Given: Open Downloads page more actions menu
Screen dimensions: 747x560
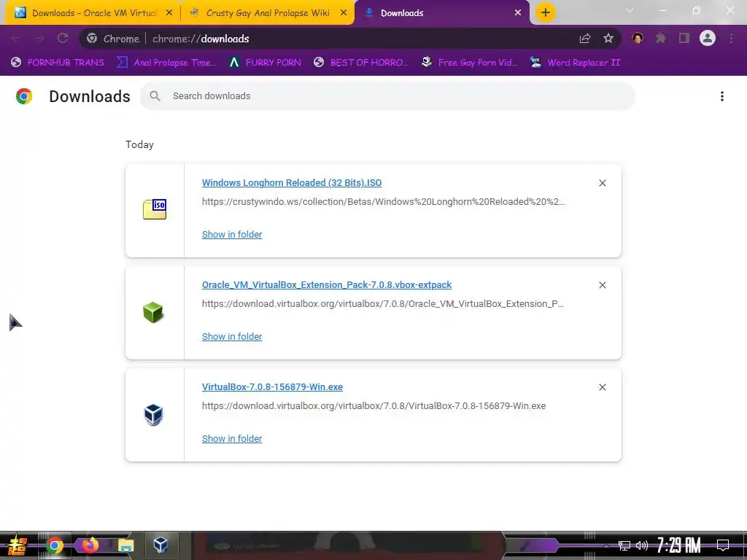Looking at the screenshot, I should click(722, 96).
